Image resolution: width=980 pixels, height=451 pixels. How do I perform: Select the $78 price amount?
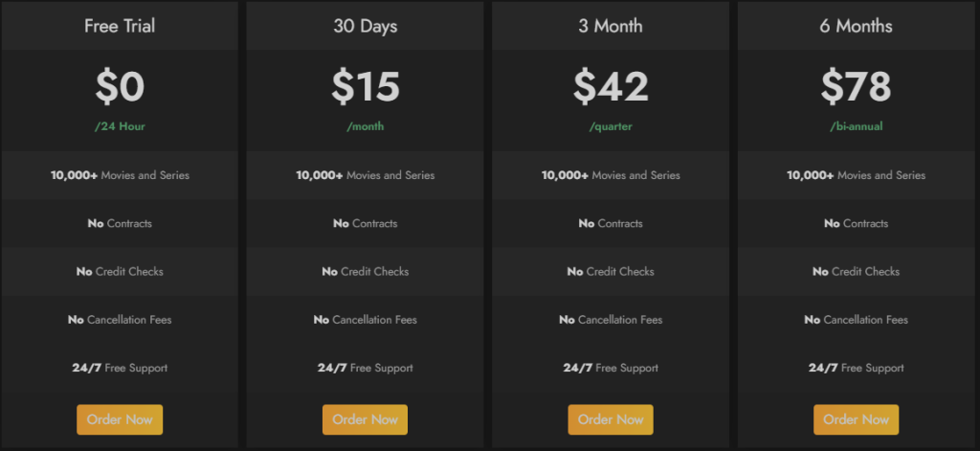[856, 87]
